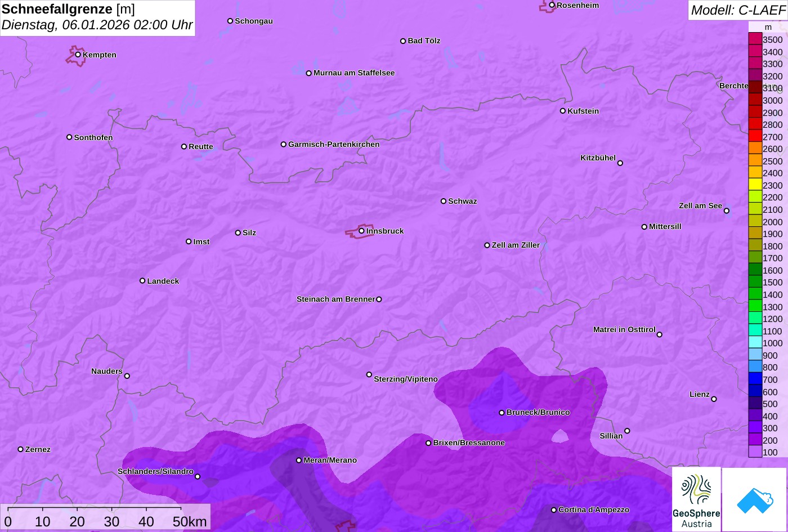The height and width of the screenshot is (532, 788).
Task: Click the 'Schneefallgrenze [m]' title
Action: tap(69, 9)
